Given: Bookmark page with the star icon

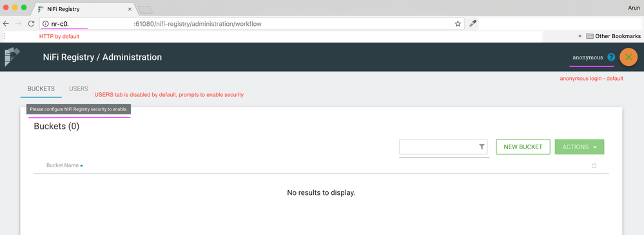Looking at the screenshot, I should pos(458,24).
